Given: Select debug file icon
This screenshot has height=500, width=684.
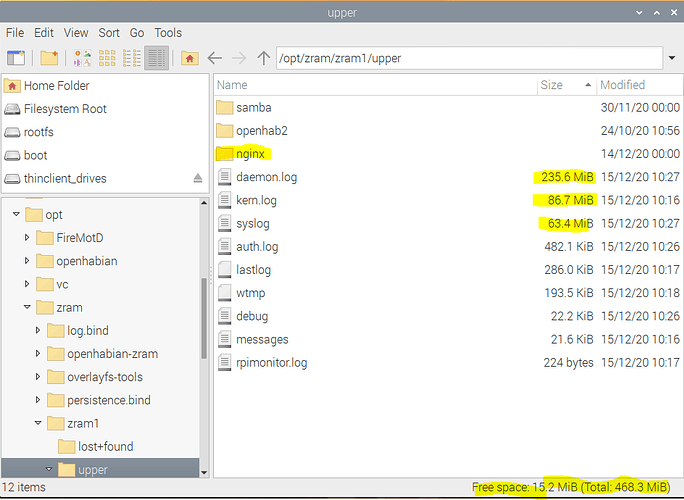Looking at the screenshot, I should [225, 316].
